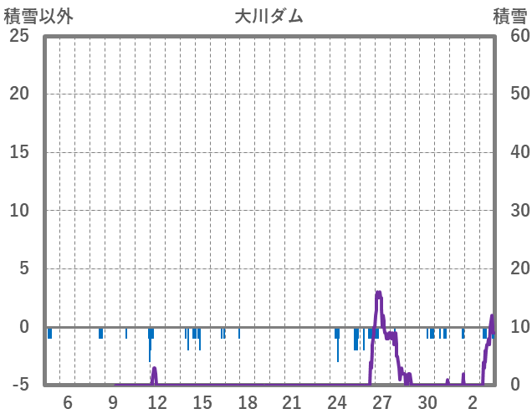Select the left axis value 15
Image resolution: width=532 pixels, height=419 pixels.
pyautogui.click(x=18, y=152)
